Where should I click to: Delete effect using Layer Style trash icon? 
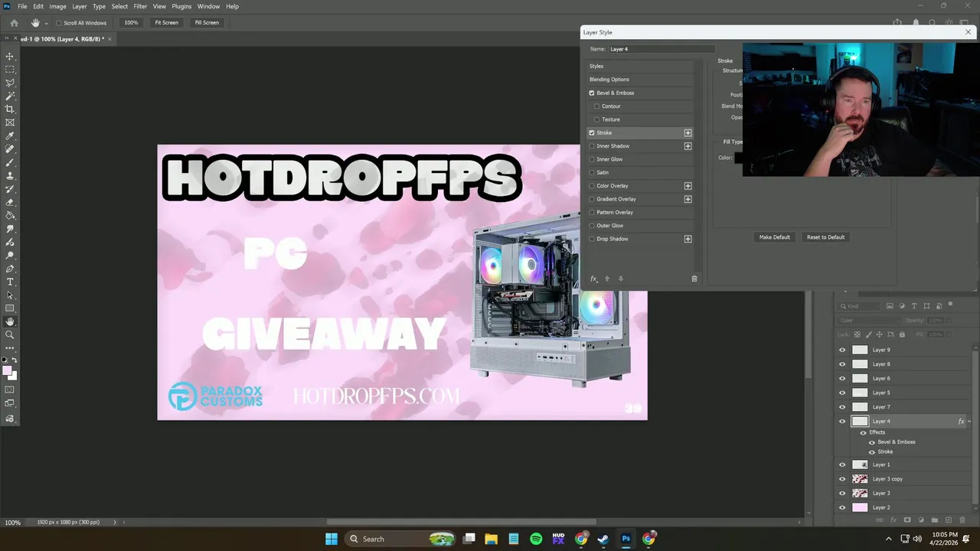[x=694, y=279]
